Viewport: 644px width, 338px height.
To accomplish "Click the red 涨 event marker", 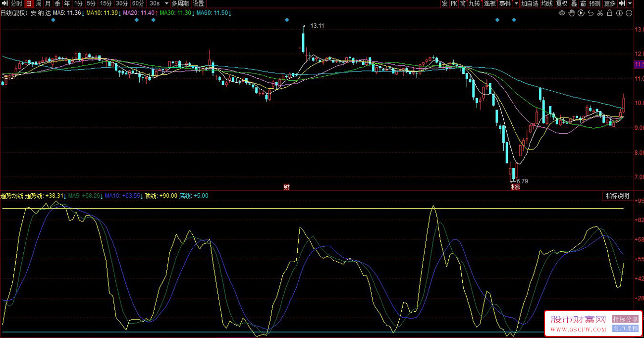I will pyautogui.click(x=518, y=187).
